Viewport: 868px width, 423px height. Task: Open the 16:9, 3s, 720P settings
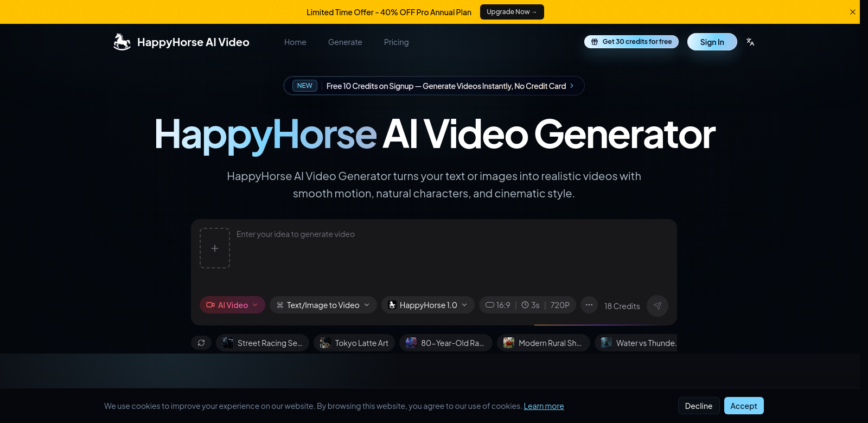point(527,305)
